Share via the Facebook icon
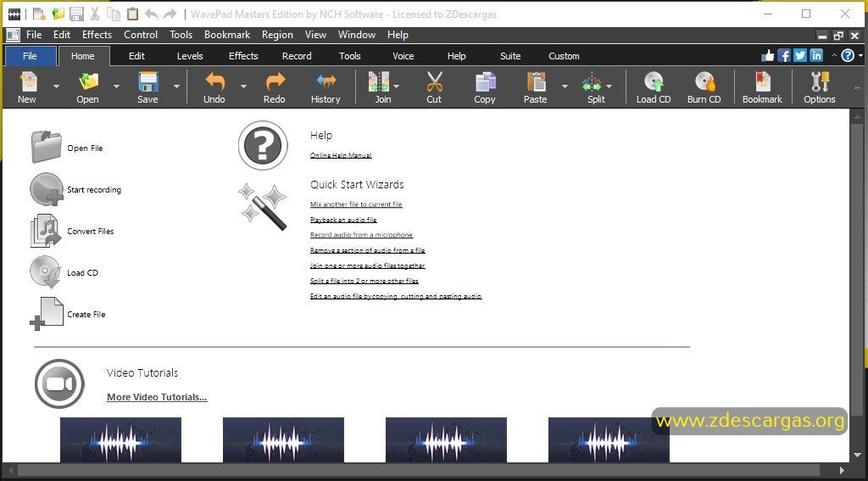 pos(784,55)
